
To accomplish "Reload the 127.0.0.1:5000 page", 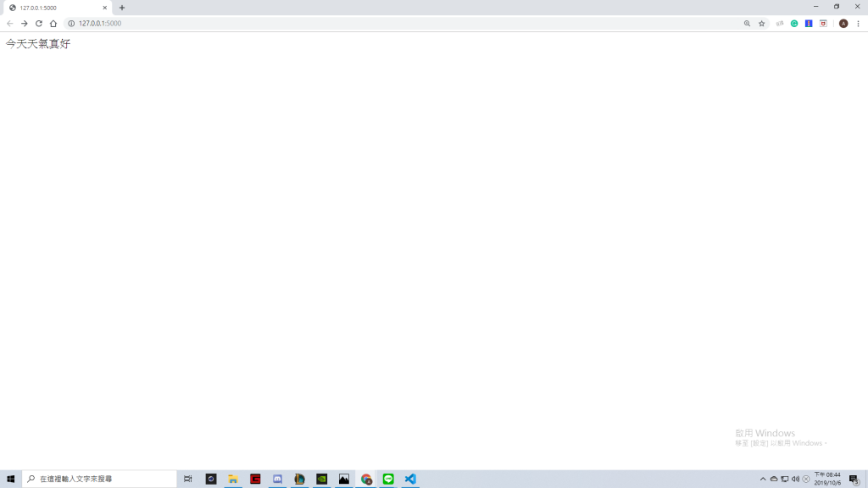I will 39,23.
